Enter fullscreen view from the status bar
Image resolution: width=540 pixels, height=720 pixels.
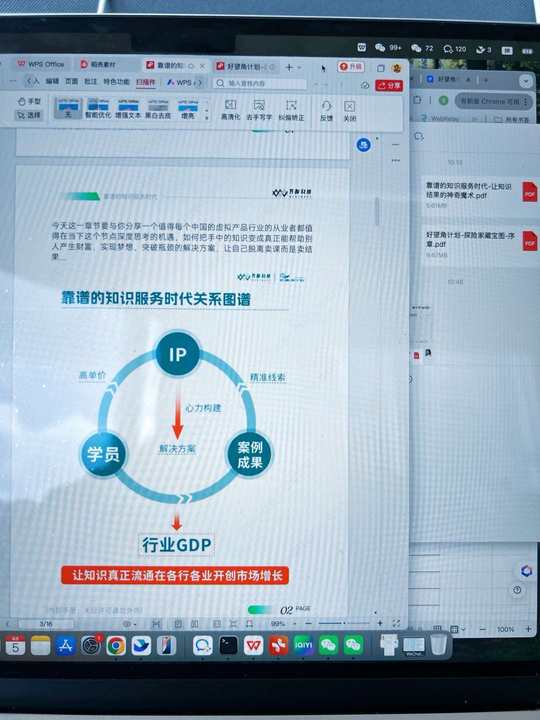pyautogui.click(x=396, y=623)
